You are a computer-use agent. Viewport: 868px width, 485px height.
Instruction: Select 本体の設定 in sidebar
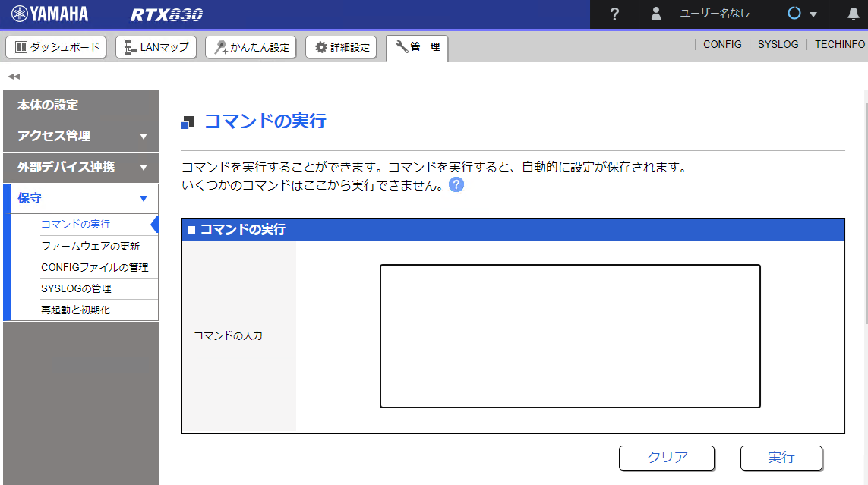pos(80,105)
